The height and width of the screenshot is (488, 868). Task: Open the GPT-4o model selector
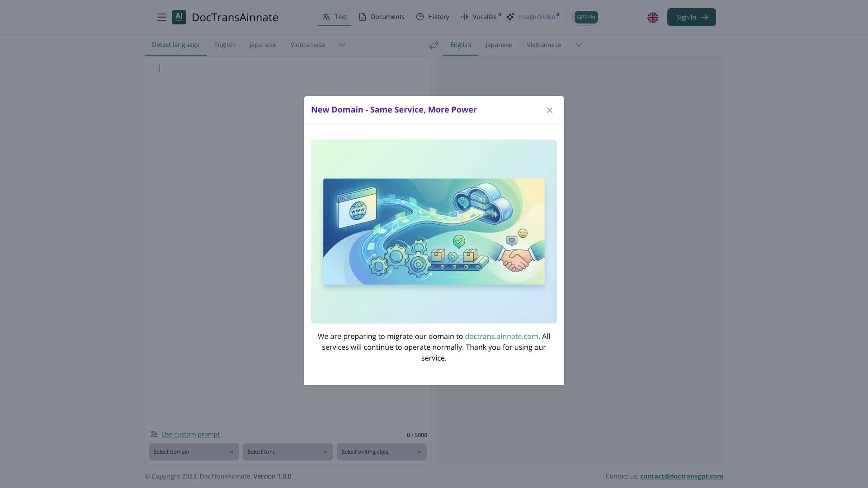click(586, 17)
